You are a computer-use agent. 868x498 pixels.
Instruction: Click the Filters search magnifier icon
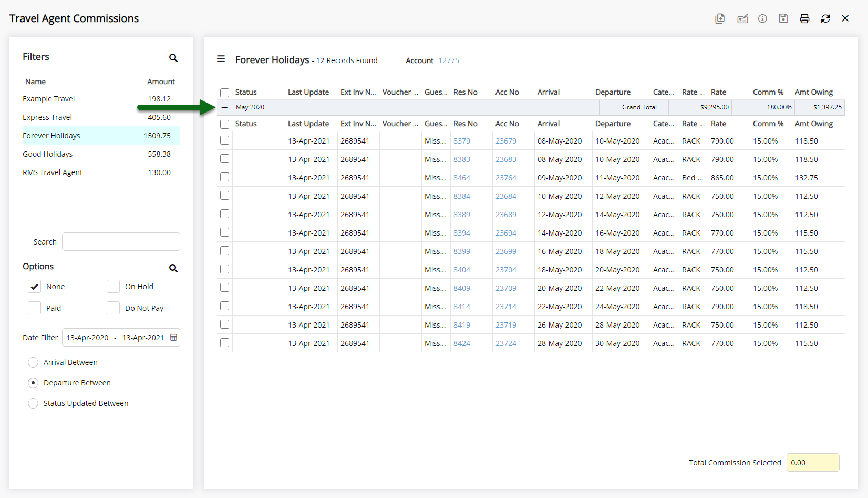pos(173,58)
